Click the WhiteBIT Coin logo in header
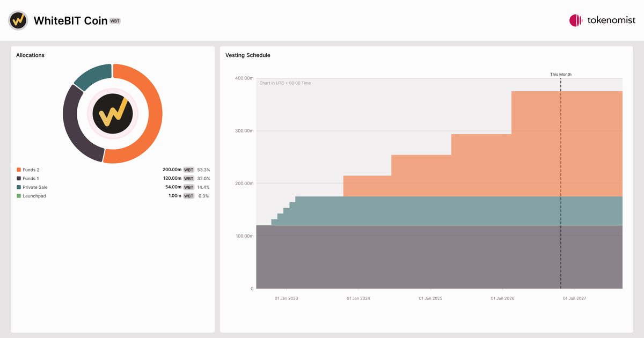Image resolution: width=644 pixels, height=338 pixels. coord(18,20)
